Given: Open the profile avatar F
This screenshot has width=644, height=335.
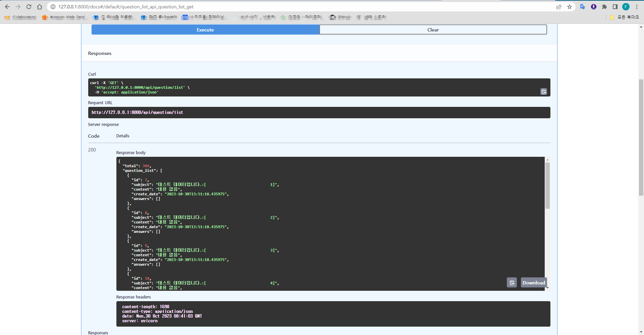Looking at the screenshot, I should coord(626,7).
